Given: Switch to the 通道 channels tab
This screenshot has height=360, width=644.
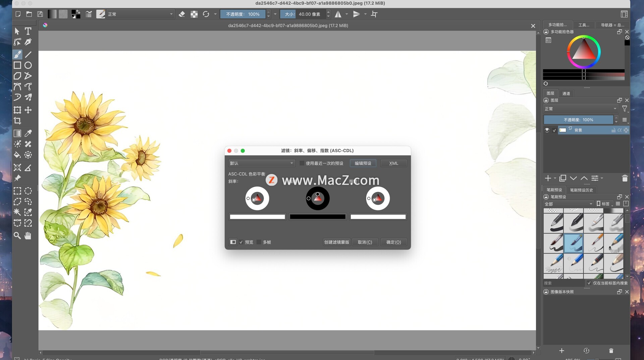Looking at the screenshot, I should (566, 94).
